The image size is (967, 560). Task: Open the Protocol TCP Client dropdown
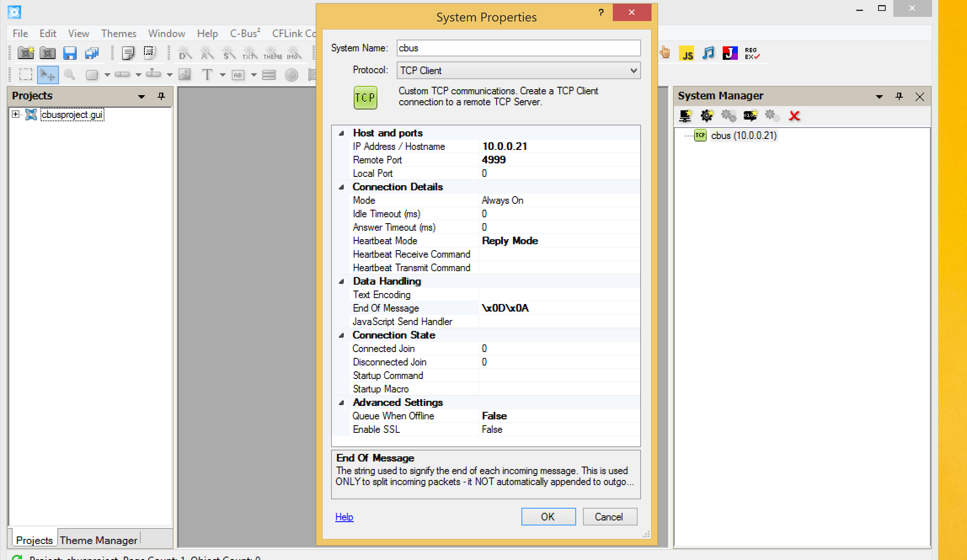[x=518, y=71]
